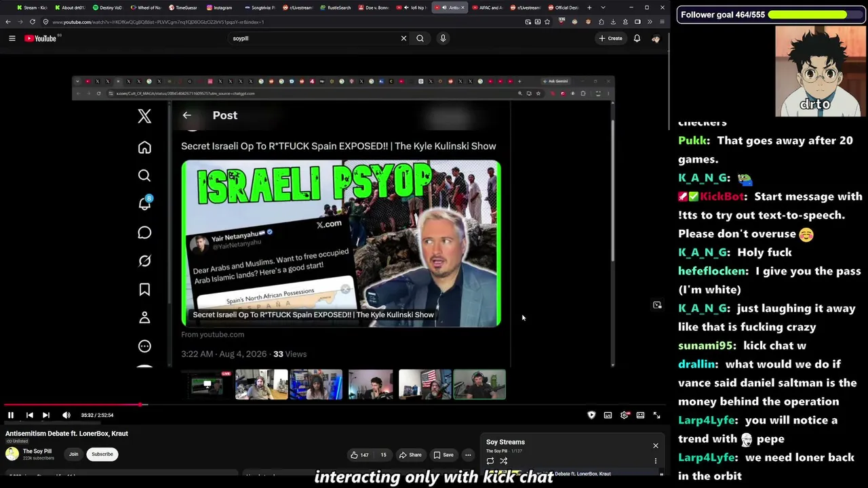Open Soy Streams playlist more options
Viewport: 868px width, 488px height.
tap(655, 461)
